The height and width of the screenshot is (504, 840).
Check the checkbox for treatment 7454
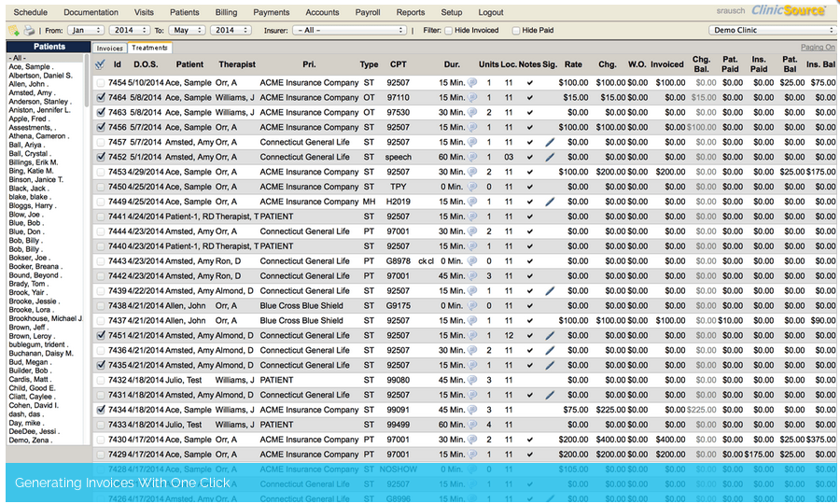(100, 83)
